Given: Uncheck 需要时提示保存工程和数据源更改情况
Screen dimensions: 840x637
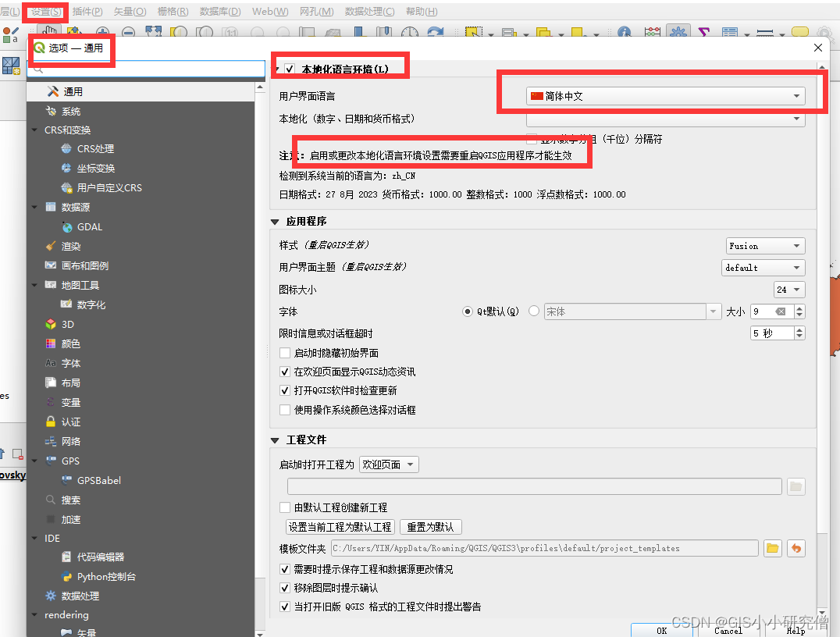Looking at the screenshot, I should click(x=285, y=569).
